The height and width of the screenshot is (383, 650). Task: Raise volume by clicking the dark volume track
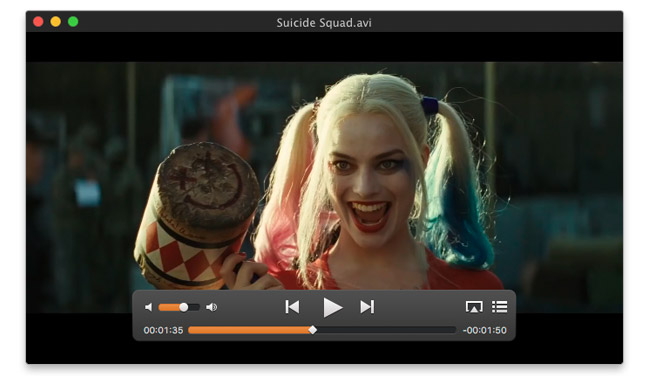click(x=194, y=307)
